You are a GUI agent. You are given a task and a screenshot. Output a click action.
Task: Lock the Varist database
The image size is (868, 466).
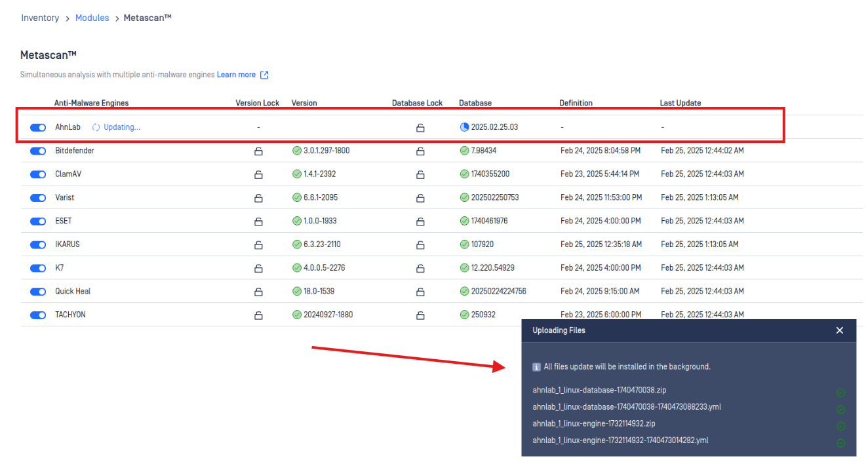coord(420,198)
